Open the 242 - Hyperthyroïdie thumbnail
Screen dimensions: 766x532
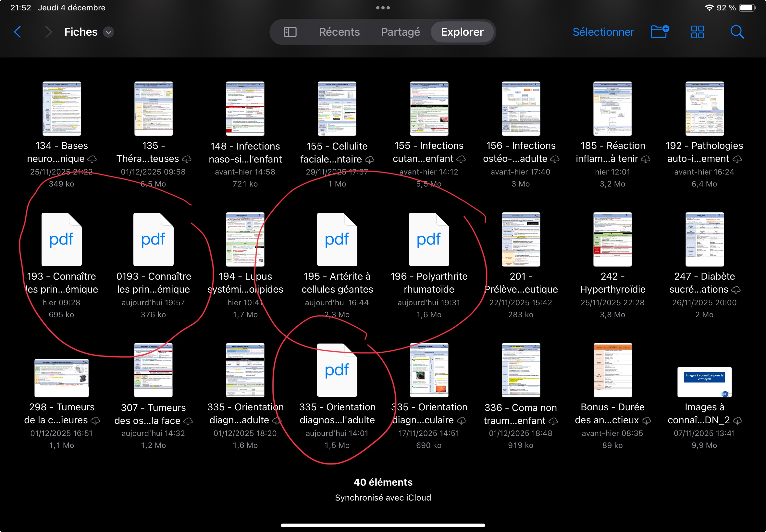[x=612, y=239]
